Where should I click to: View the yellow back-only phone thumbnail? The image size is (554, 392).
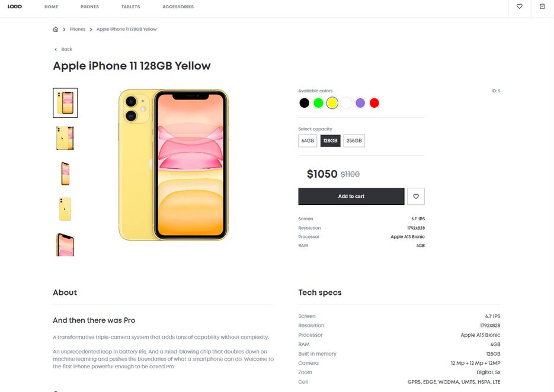pos(65,209)
